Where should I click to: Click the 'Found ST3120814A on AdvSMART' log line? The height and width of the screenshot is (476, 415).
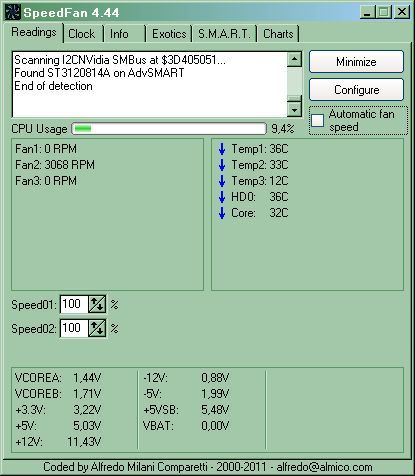point(99,73)
